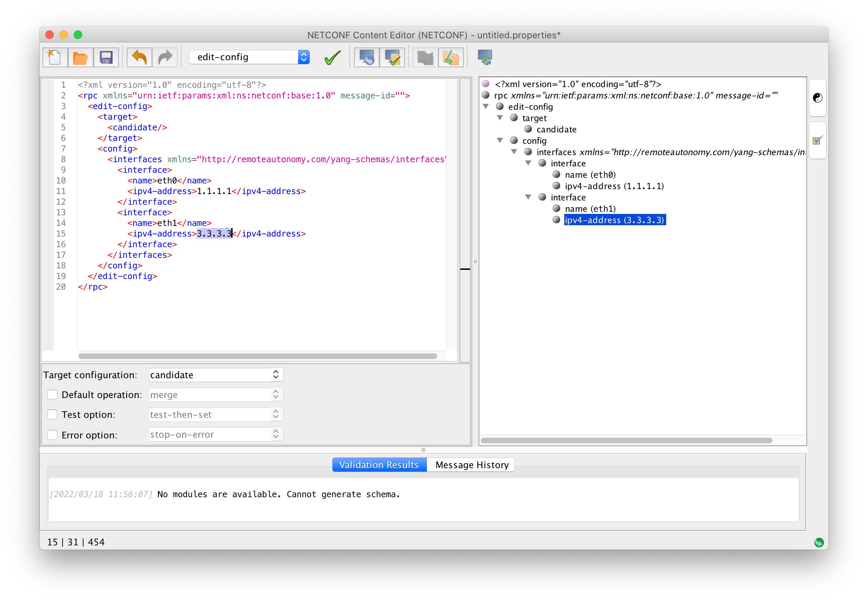Click the purple checkmark panel icon
Image resolution: width=868 pixels, height=602 pixels.
point(817,141)
